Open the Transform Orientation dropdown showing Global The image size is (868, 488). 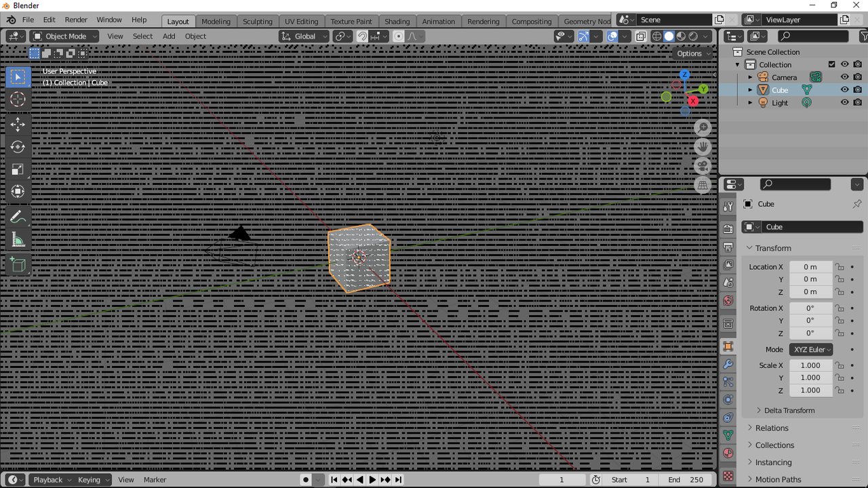303,36
